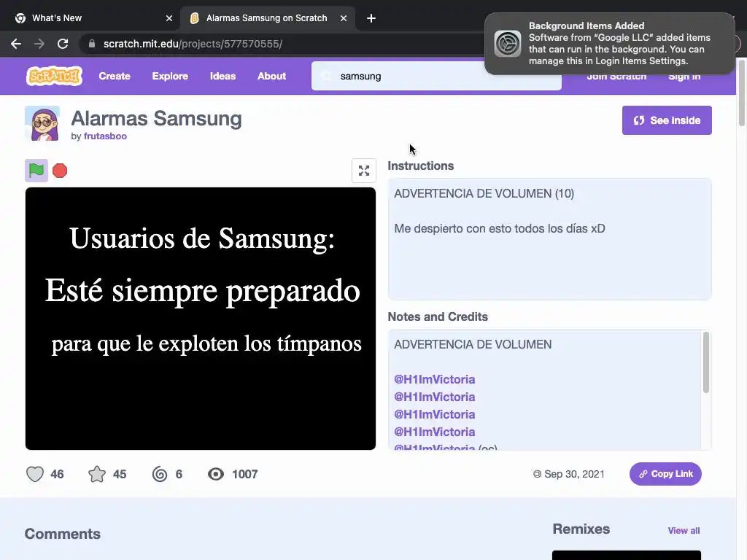Image resolution: width=747 pixels, height=560 pixels.
Task: Click the Background Items Added notification icon
Action: 508,44
